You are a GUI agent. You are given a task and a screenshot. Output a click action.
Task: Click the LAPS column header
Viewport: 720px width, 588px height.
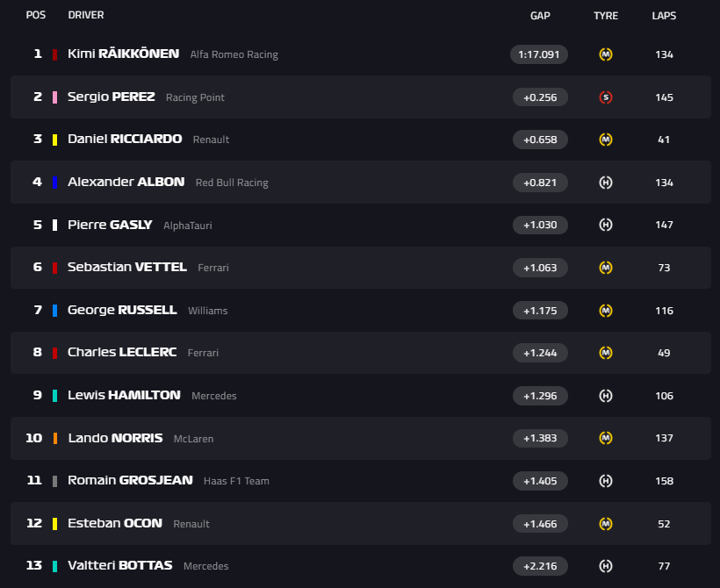coord(664,16)
